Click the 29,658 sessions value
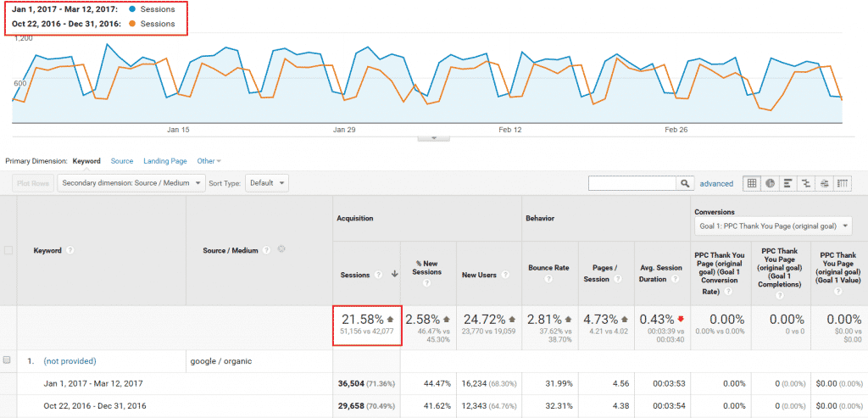The height and width of the screenshot is (418, 868). click(x=351, y=406)
